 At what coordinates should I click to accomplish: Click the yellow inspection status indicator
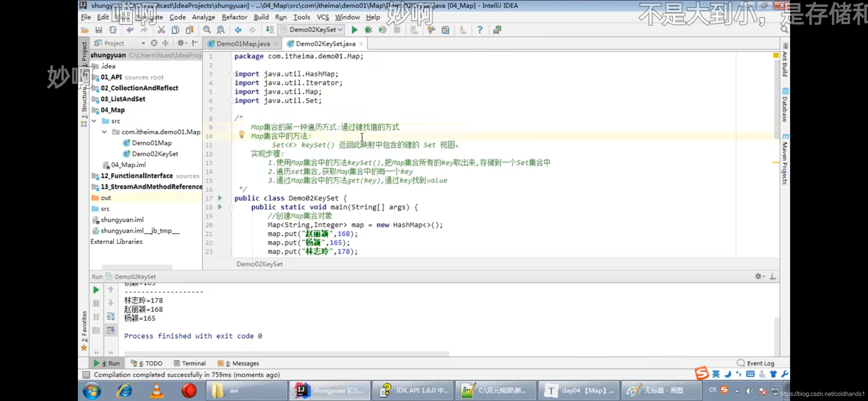776,55
